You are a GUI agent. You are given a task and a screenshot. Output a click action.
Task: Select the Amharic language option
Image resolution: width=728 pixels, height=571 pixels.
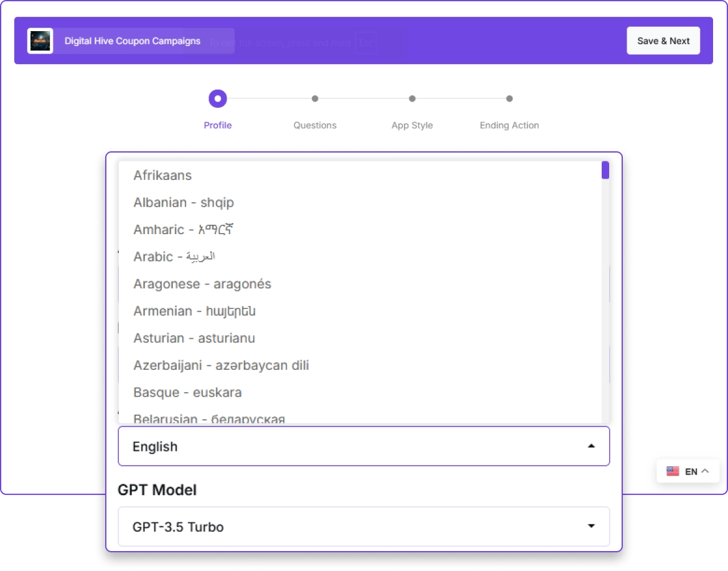coord(183,230)
